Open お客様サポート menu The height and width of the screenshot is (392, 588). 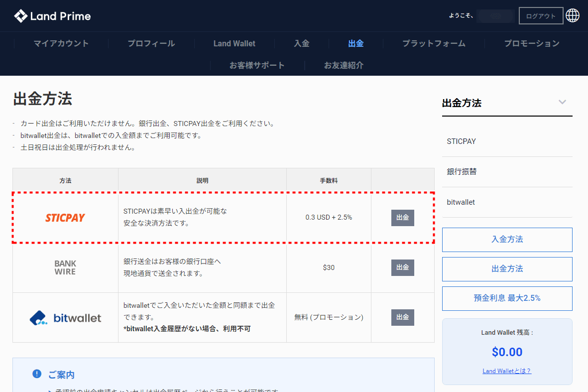tap(257, 65)
